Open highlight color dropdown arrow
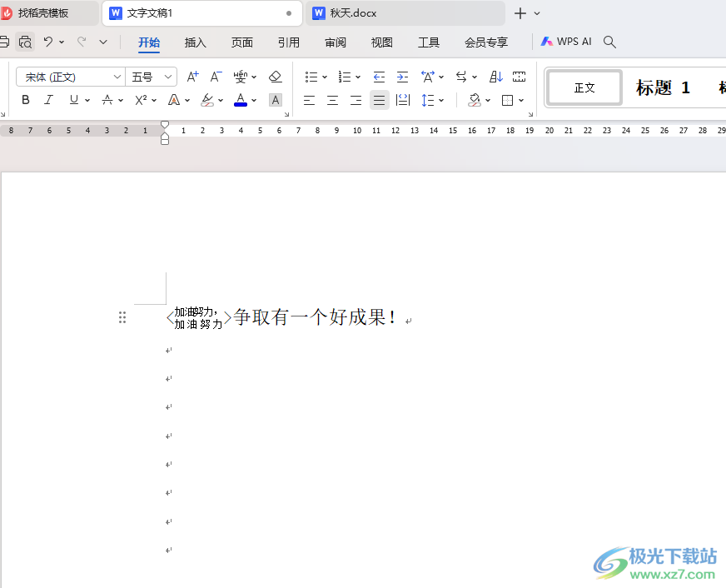Image resolution: width=726 pixels, height=588 pixels. (x=221, y=100)
